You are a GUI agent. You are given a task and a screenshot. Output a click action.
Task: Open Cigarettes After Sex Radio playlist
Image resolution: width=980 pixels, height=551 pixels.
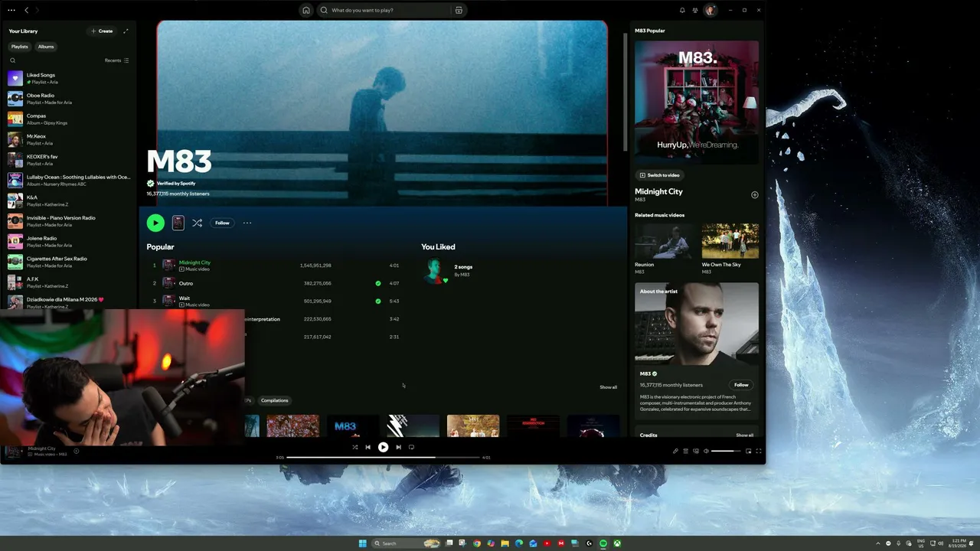coord(69,262)
